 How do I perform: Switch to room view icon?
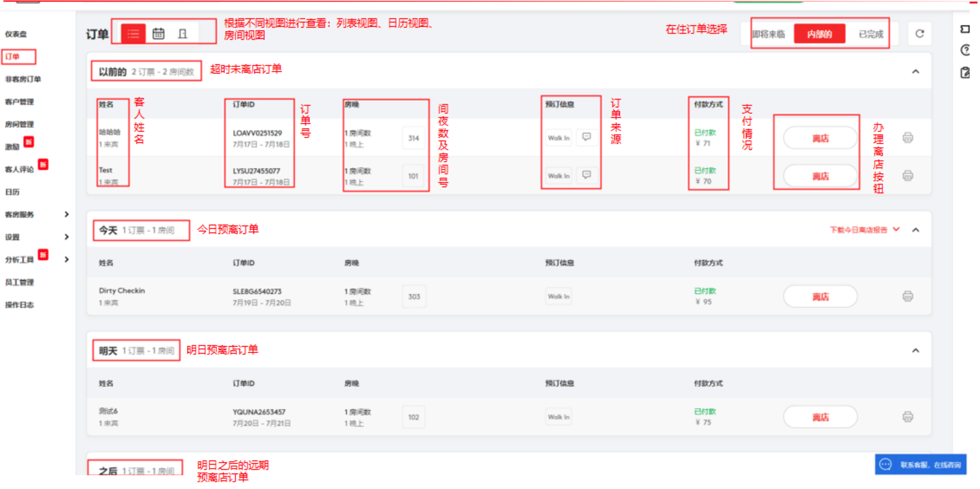coord(183,34)
